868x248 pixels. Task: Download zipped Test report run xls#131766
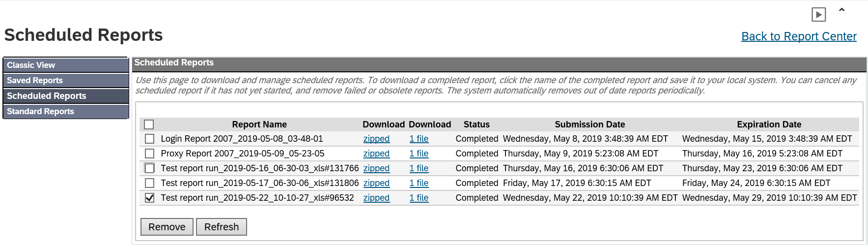click(376, 168)
